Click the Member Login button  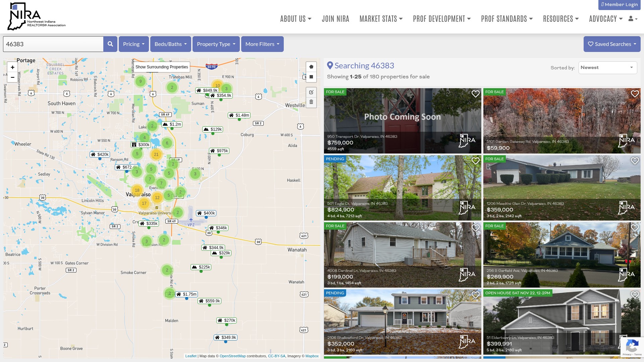pos(619,5)
